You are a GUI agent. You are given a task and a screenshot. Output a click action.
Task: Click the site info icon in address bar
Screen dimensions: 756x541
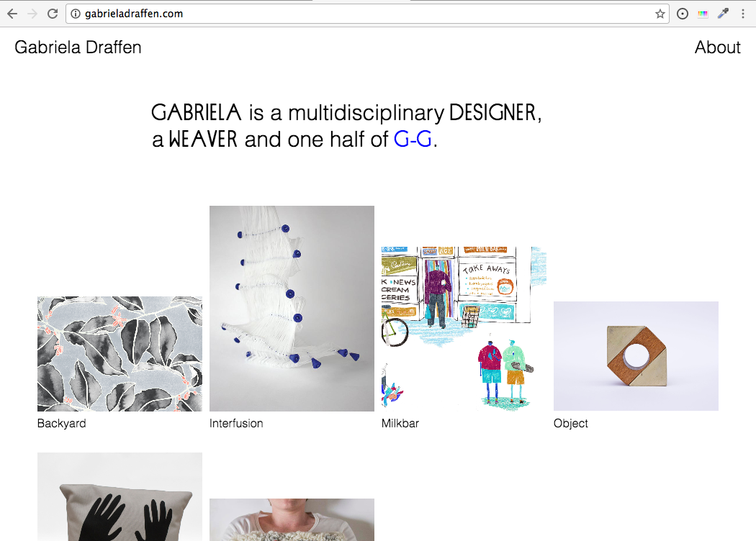76,14
